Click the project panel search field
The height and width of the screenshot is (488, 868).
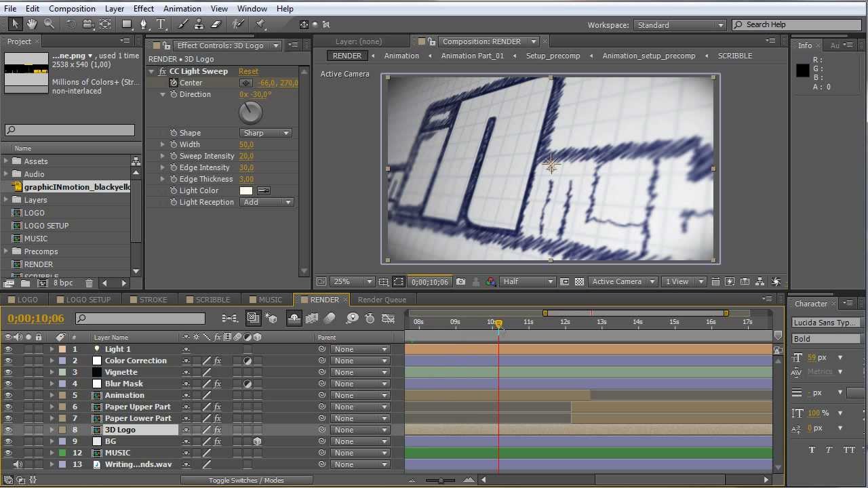point(70,129)
